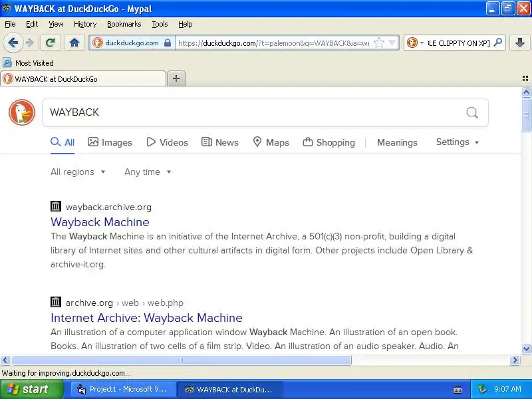This screenshot has height=399, width=532.
Task: Click the browser search box text
Action: [x=458, y=43]
